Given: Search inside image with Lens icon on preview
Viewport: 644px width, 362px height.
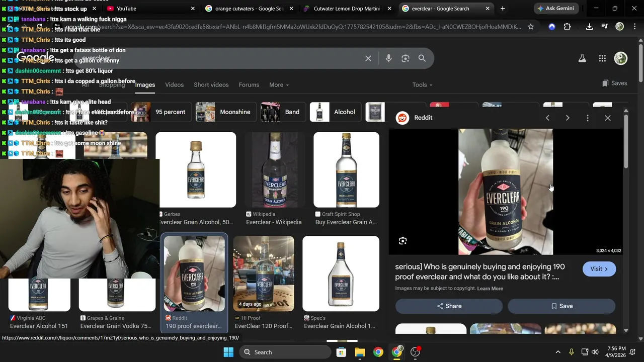Looking at the screenshot, I should pos(403,241).
